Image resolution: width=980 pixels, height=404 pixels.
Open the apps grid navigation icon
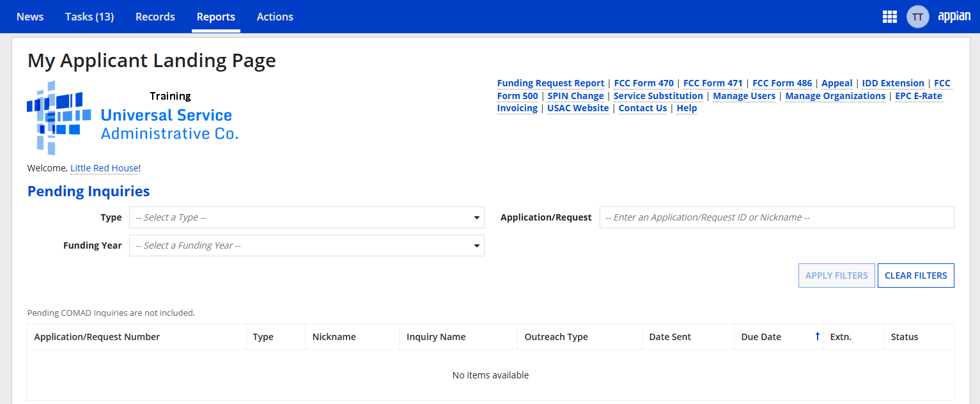pyautogui.click(x=889, y=17)
